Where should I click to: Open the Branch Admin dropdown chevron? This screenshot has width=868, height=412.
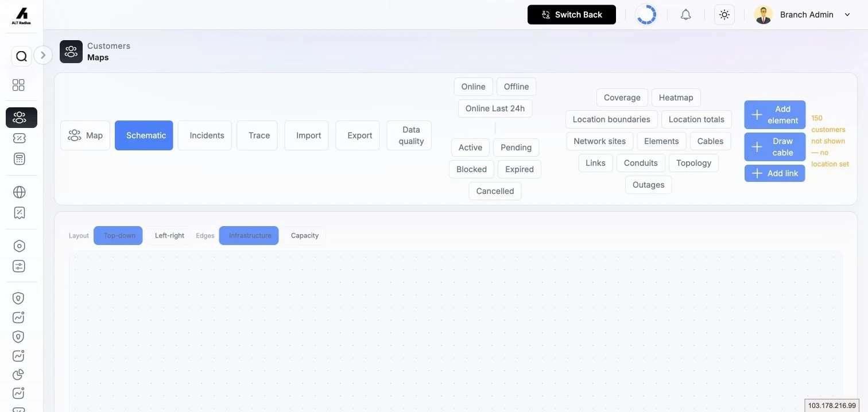pyautogui.click(x=847, y=15)
